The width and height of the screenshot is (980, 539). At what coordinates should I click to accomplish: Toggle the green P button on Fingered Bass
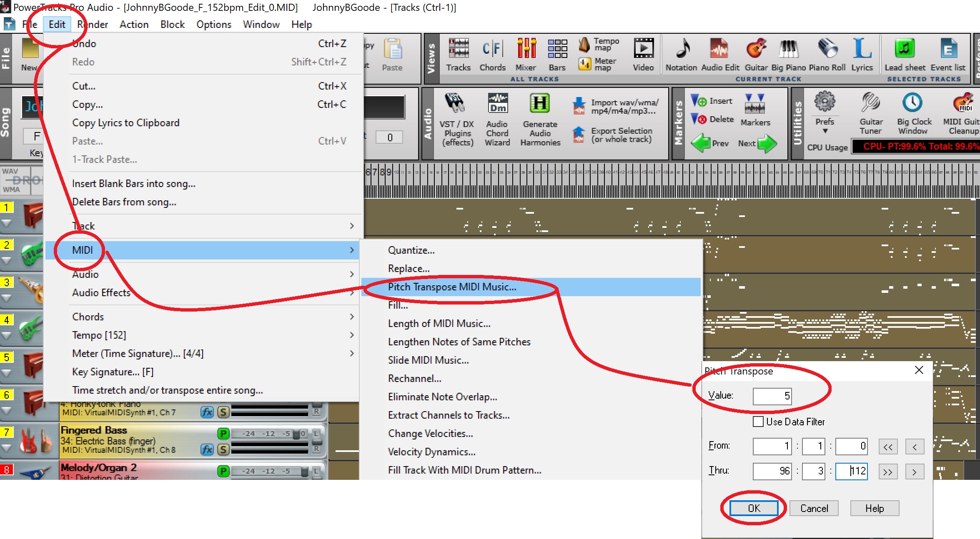coord(223,434)
